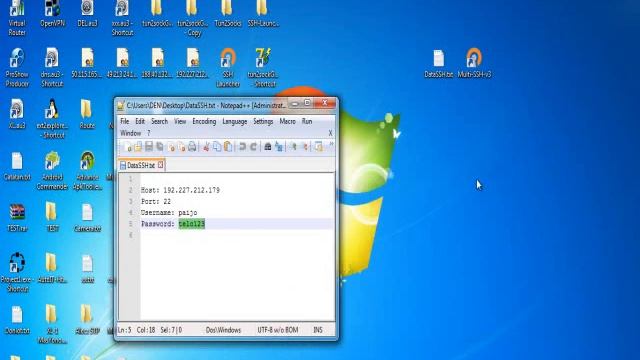Viewport: 640px width, 360px height.
Task: Click the Username: paijo line
Action: coord(169,213)
